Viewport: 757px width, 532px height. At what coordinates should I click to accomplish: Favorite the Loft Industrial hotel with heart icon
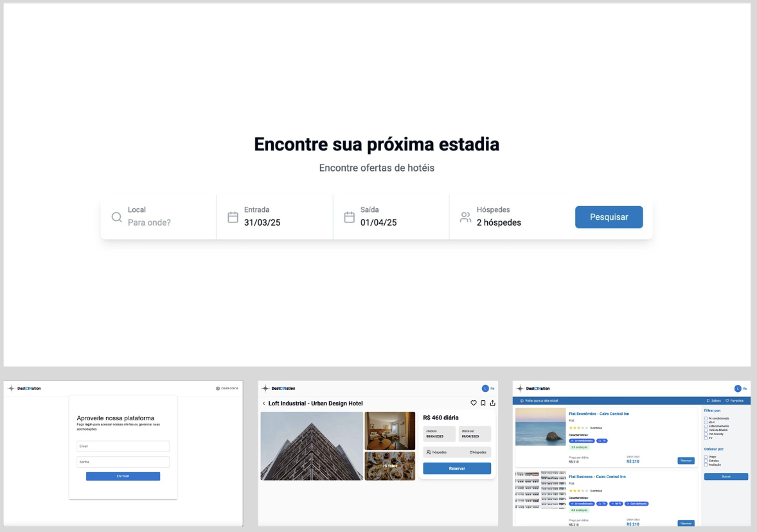point(474,403)
